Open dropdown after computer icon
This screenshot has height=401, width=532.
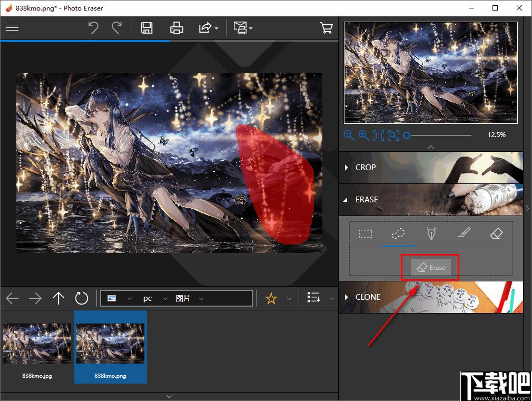(129, 299)
